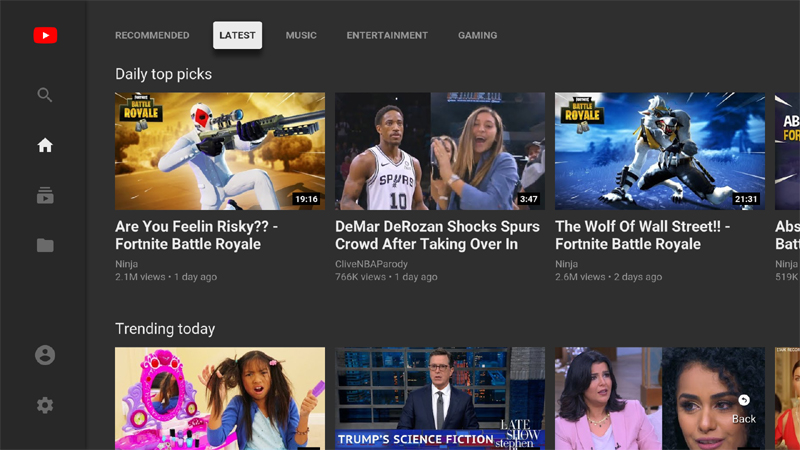Play DeMar DeRozan Spurs video thumbnail
800x450 pixels.
coord(440,151)
